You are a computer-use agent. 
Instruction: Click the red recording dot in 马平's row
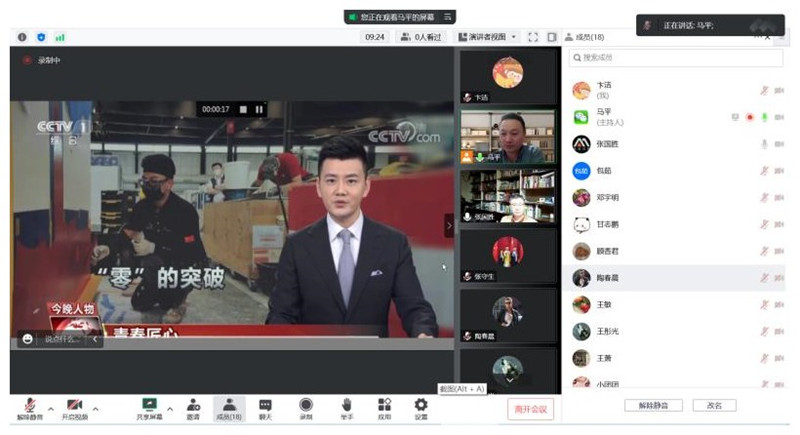point(749,117)
